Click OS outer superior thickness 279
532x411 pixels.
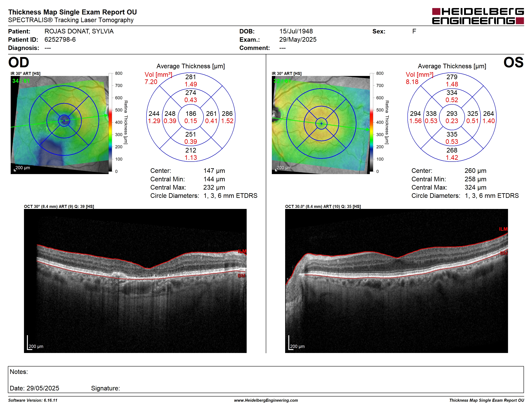click(452, 77)
